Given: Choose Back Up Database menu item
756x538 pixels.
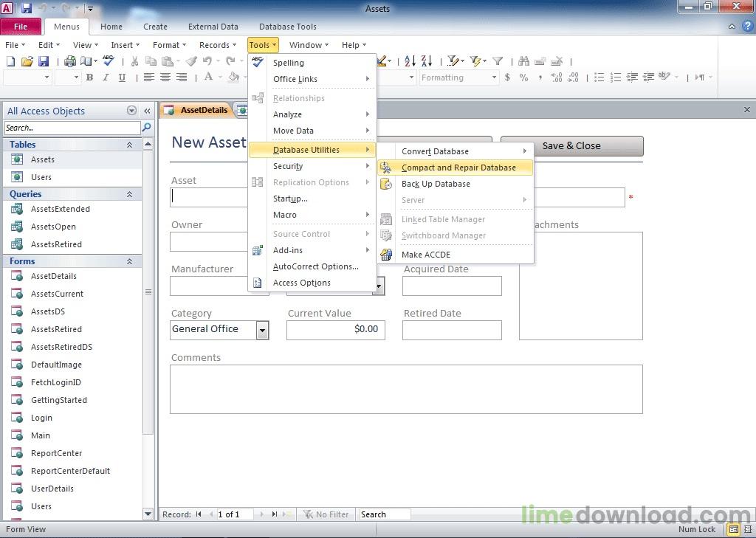Looking at the screenshot, I should point(436,184).
